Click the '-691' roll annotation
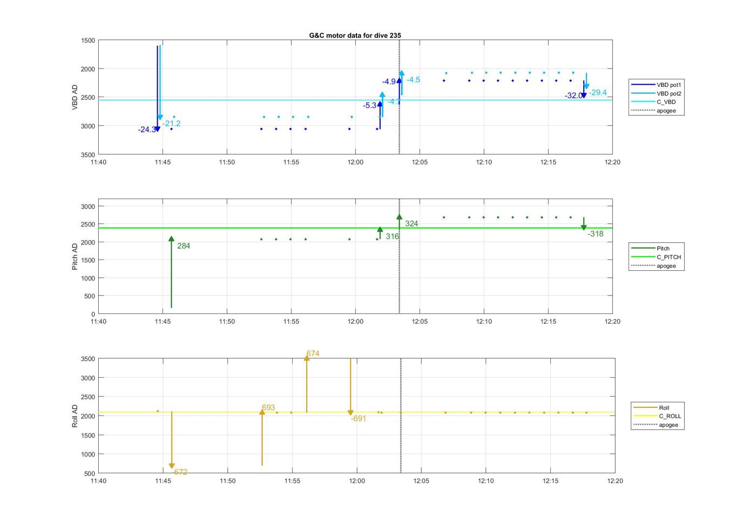 (359, 418)
